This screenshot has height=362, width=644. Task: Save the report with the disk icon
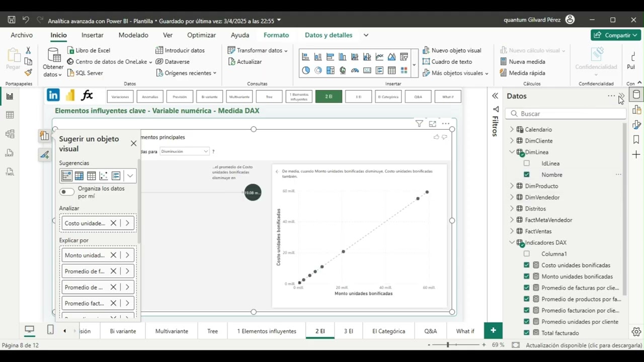coord(12,20)
